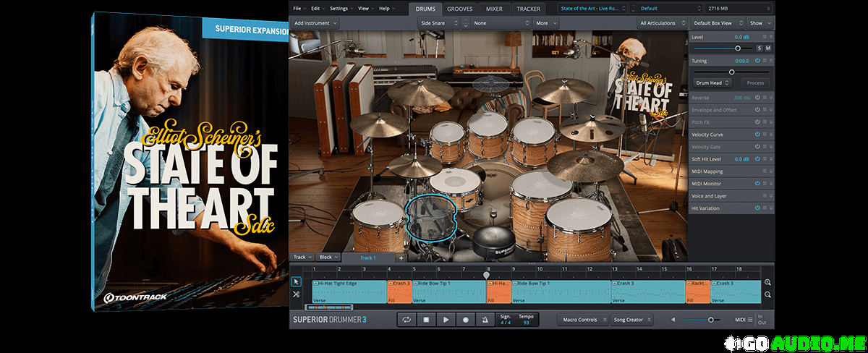Open the Drum Head dropdown
This screenshot has height=353, width=868.
point(713,83)
